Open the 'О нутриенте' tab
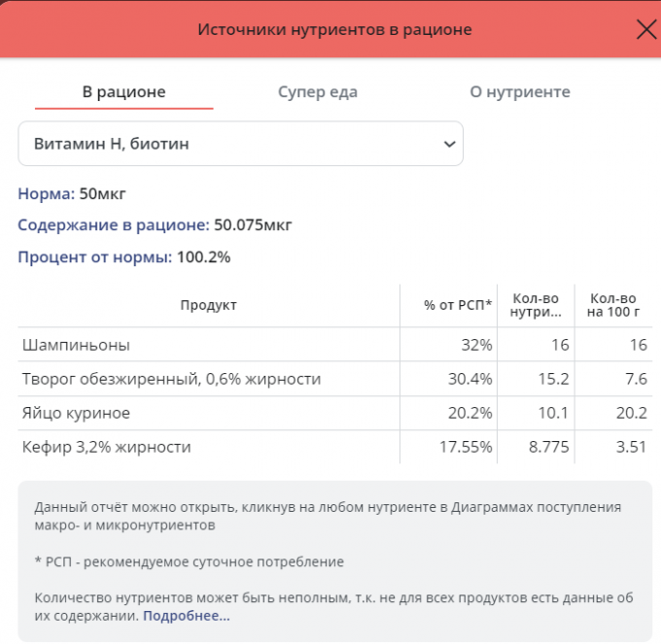This screenshot has width=661, height=644. click(x=519, y=92)
